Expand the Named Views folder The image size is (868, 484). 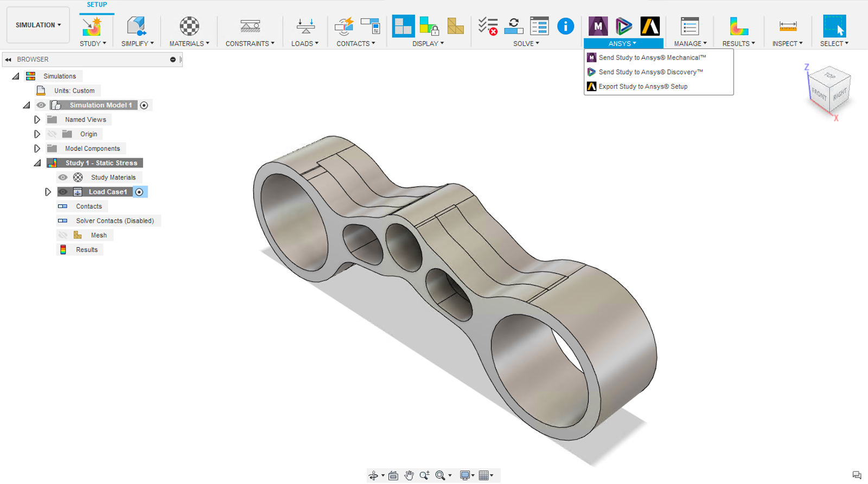coord(37,120)
